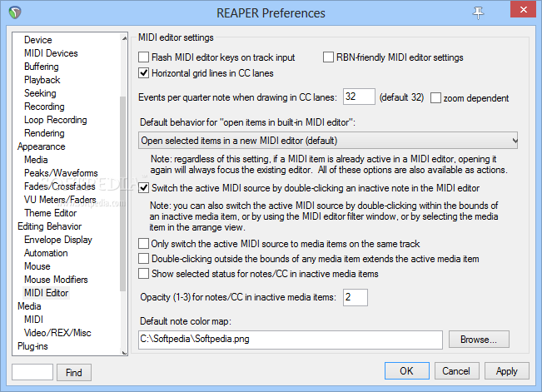Image resolution: width=542 pixels, height=392 pixels.
Task: Toggle RBN-friendly MIDI editor settings checkbox
Action: point(328,57)
